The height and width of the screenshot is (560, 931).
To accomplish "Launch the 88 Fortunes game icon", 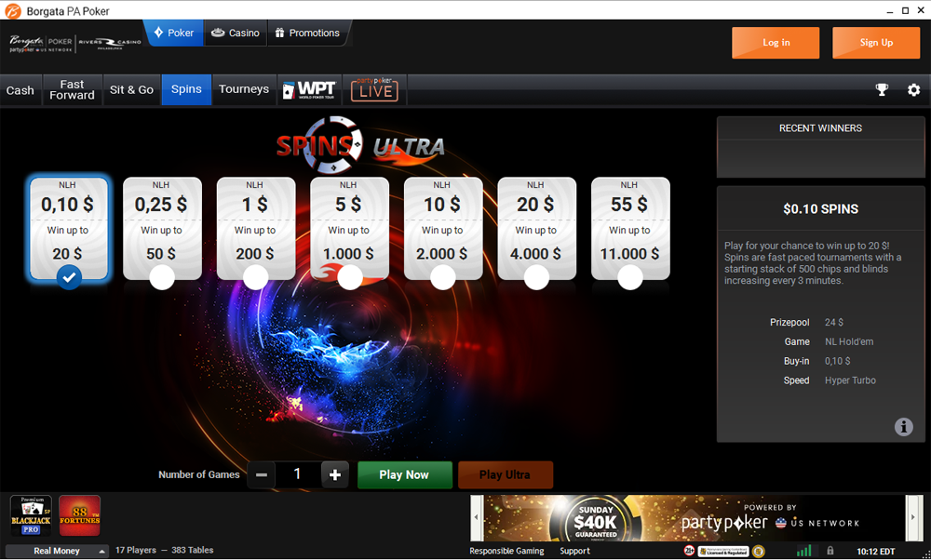I will [79, 515].
